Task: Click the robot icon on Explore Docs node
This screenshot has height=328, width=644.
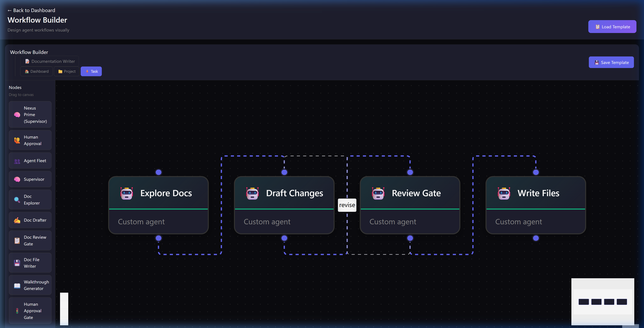Action: [126, 193]
